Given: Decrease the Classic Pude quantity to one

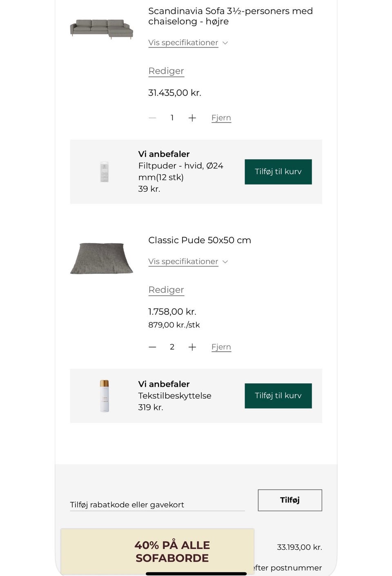Looking at the screenshot, I should point(152,347).
